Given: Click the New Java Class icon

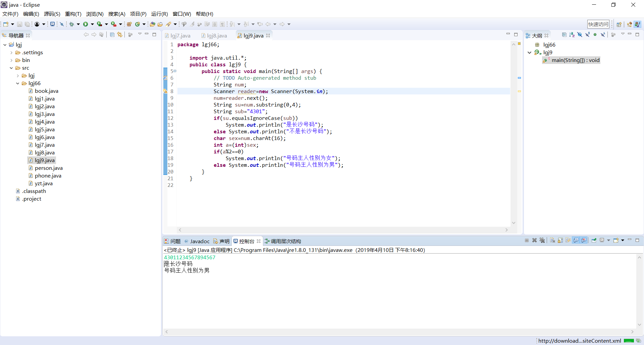Looking at the screenshot, I should tap(138, 24).
